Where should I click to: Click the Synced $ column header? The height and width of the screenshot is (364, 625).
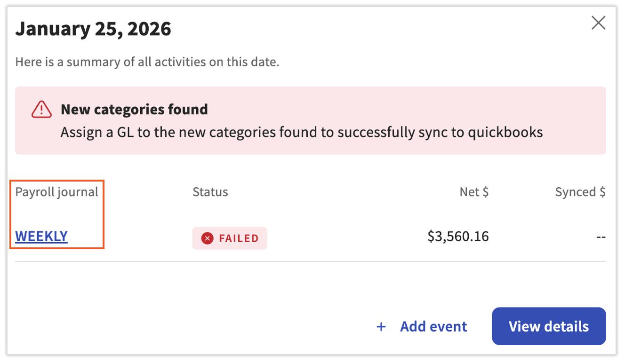(580, 192)
